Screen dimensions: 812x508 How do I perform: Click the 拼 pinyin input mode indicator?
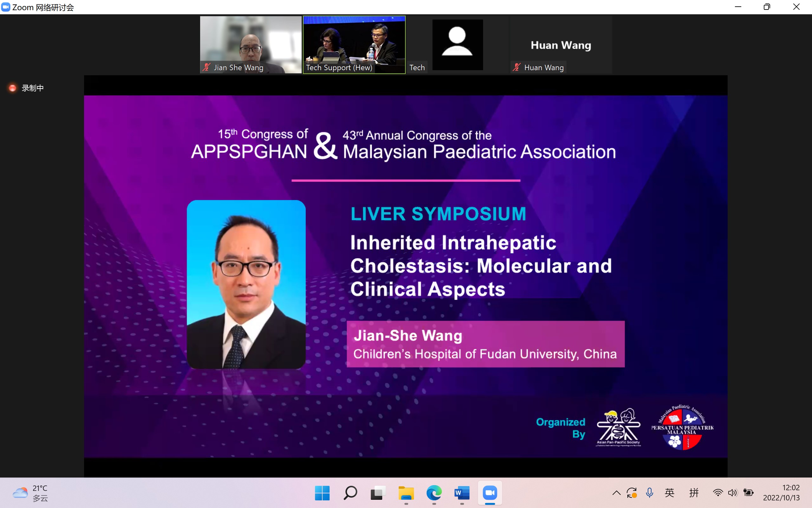[x=694, y=493]
